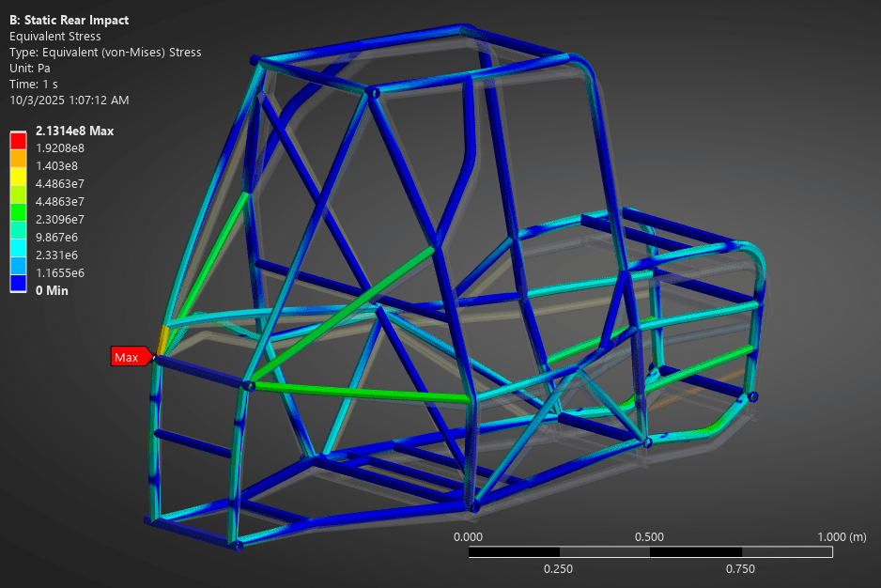Select the 1.403e8 legend value
The height and width of the screenshot is (588, 881).
55,166
